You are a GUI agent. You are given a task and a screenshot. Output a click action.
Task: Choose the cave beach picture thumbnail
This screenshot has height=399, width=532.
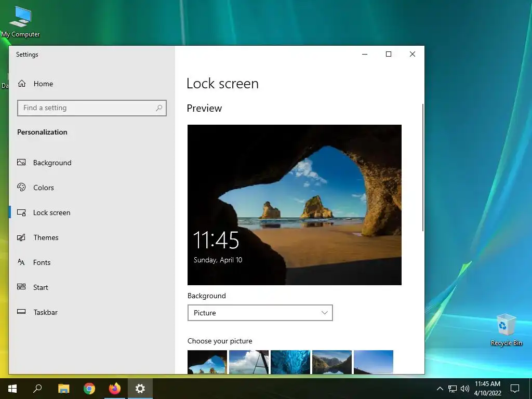[x=207, y=362]
